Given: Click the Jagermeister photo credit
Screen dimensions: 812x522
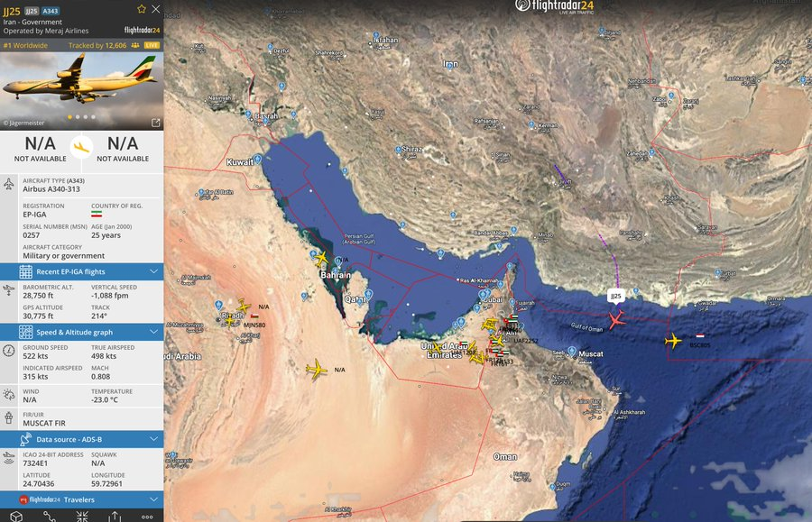Looking at the screenshot, I should click(23, 124).
